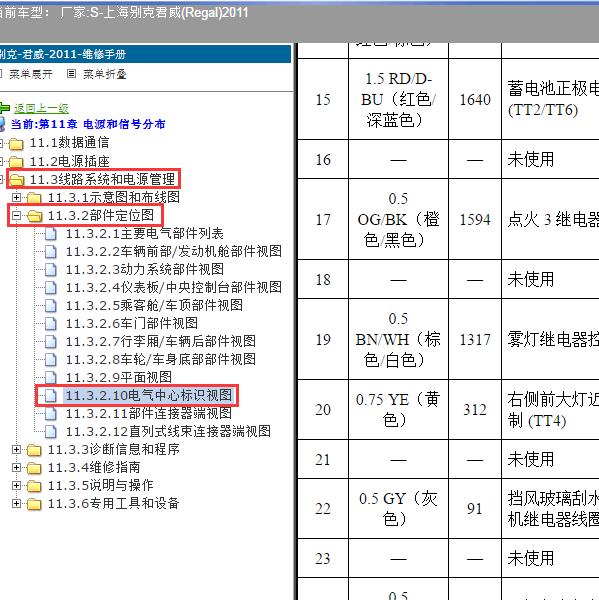Click the heading 当前:第11章 电源和信号分布
599x600 pixels.
(x=88, y=124)
